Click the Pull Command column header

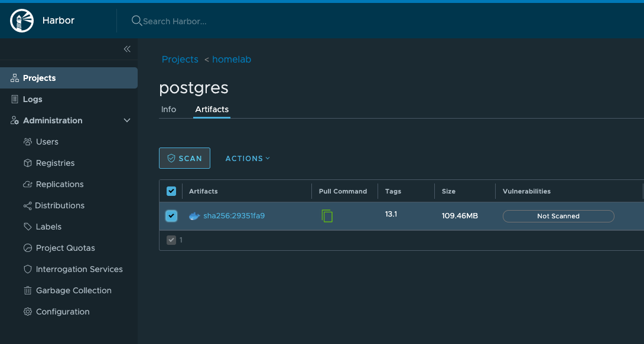[343, 192]
